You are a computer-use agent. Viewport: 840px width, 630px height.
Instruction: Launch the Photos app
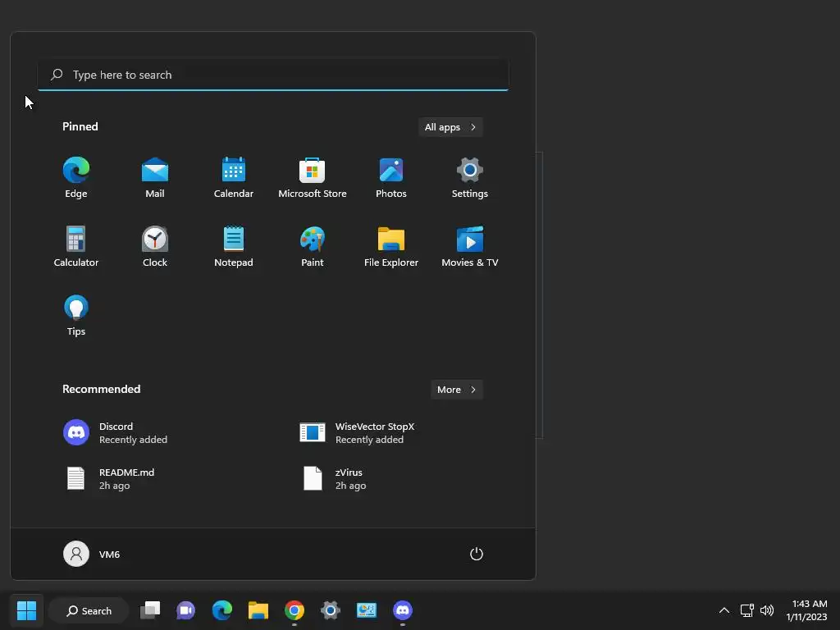click(x=391, y=178)
